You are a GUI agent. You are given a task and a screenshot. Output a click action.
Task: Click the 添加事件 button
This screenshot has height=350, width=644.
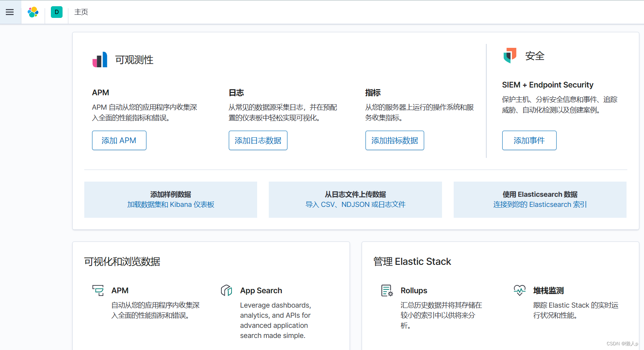click(x=529, y=140)
